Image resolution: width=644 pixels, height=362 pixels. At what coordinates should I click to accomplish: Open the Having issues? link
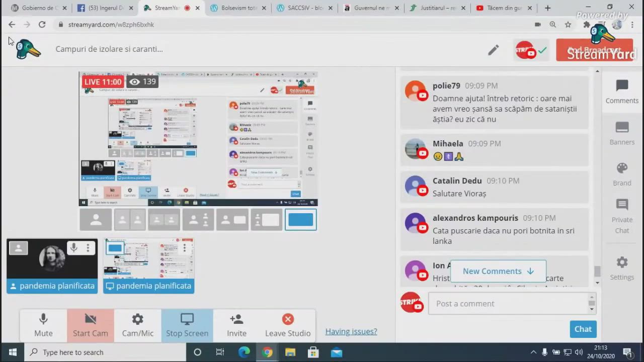pyautogui.click(x=351, y=331)
